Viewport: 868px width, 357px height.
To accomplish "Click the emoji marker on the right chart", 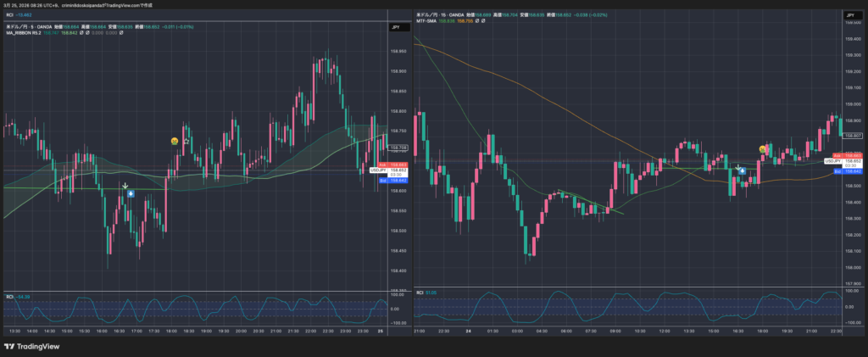I will pos(763,149).
